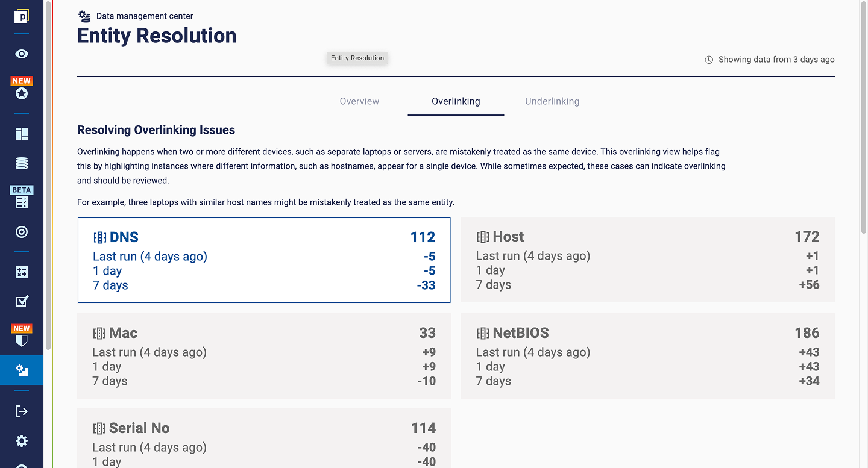This screenshot has width=868, height=468.
Task: Click the logout arrow icon in sidebar
Action: (22, 411)
